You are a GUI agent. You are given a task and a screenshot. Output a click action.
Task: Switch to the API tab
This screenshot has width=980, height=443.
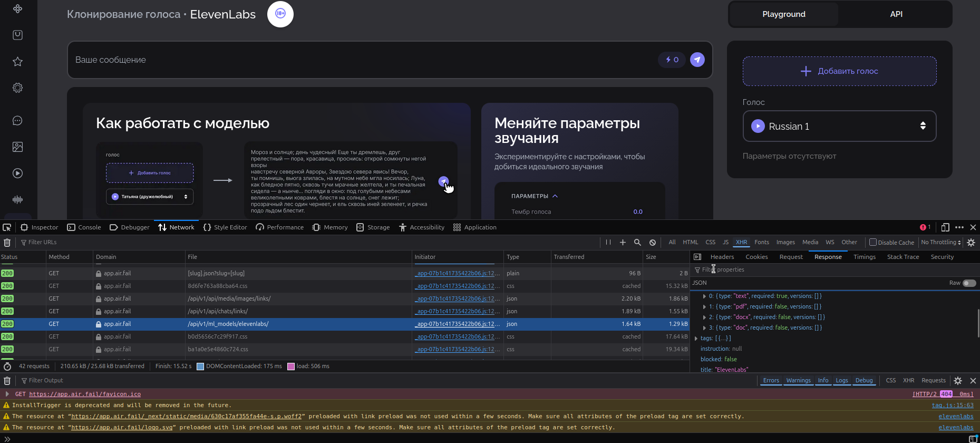(896, 14)
